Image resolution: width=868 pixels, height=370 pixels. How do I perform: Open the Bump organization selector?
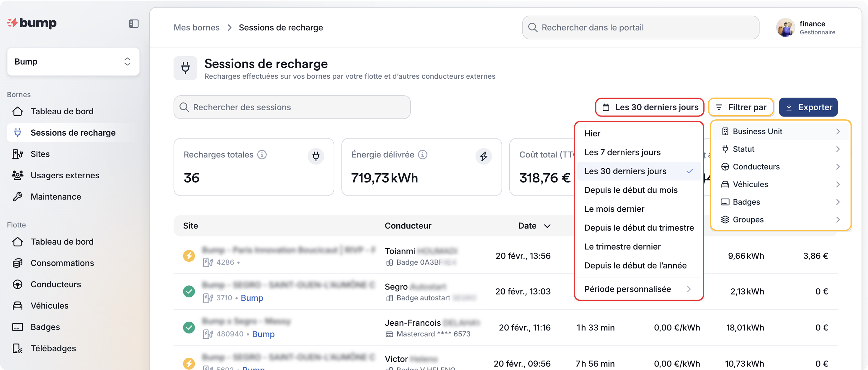pos(73,62)
